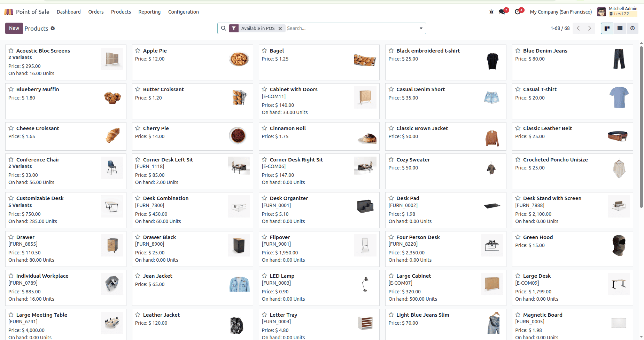The image size is (644, 340).
Task: Switch to list view
Action: click(620, 28)
